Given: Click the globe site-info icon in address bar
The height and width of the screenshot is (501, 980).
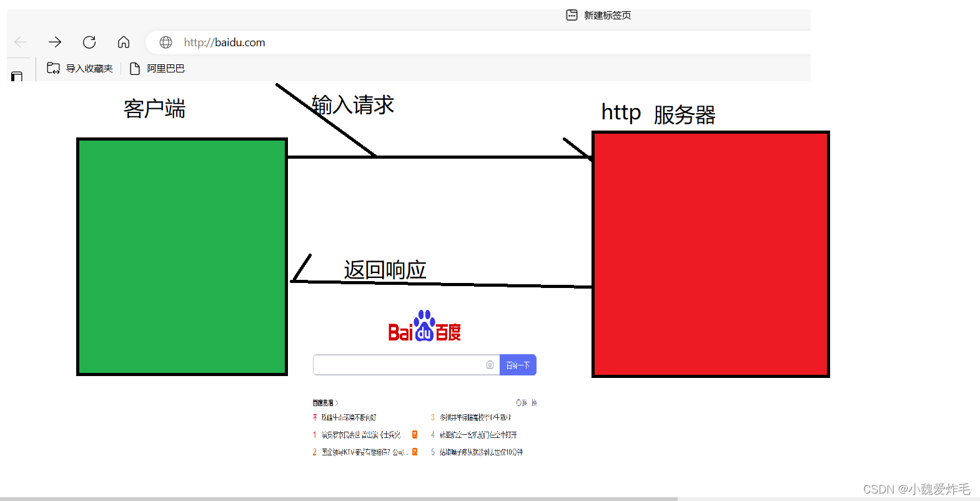Looking at the screenshot, I should pyautogui.click(x=166, y=42).
